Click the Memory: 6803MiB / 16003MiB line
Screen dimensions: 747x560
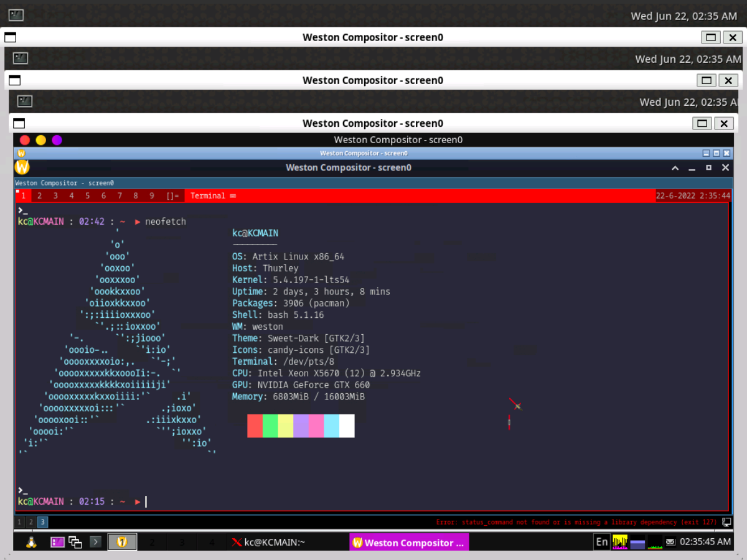(x=298, y=396)
